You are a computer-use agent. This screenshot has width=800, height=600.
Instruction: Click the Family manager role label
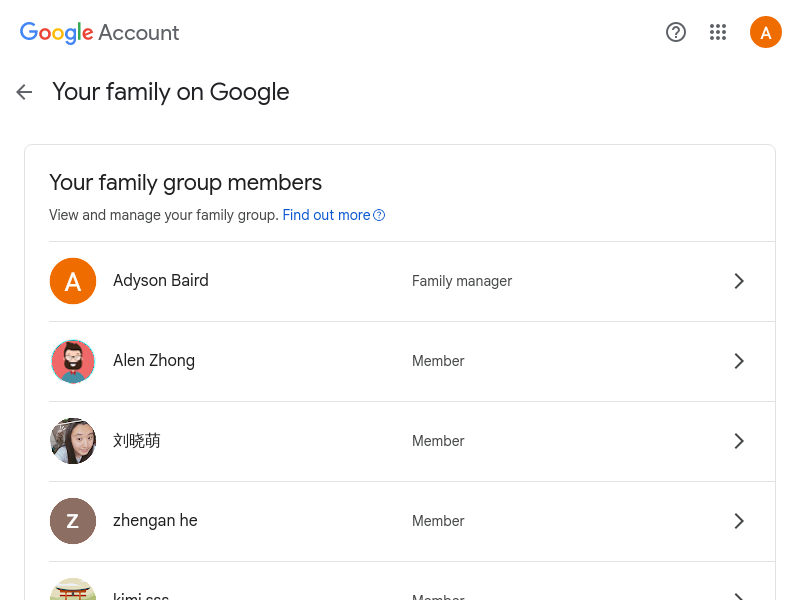tap(462, 281)
